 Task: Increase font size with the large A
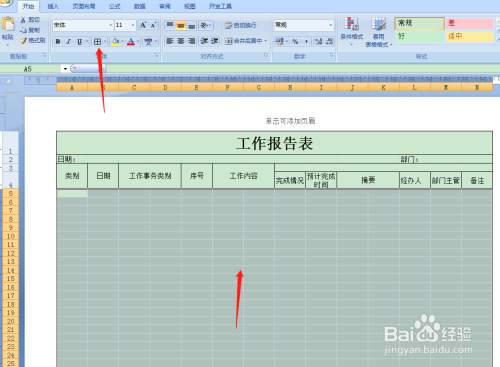pyautogui.click(x=143, y=25)
